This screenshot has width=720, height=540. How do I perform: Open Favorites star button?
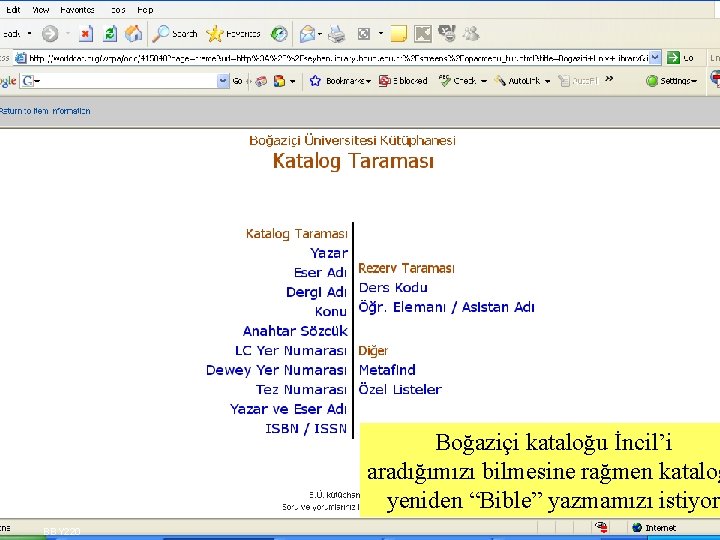[233, 34]
